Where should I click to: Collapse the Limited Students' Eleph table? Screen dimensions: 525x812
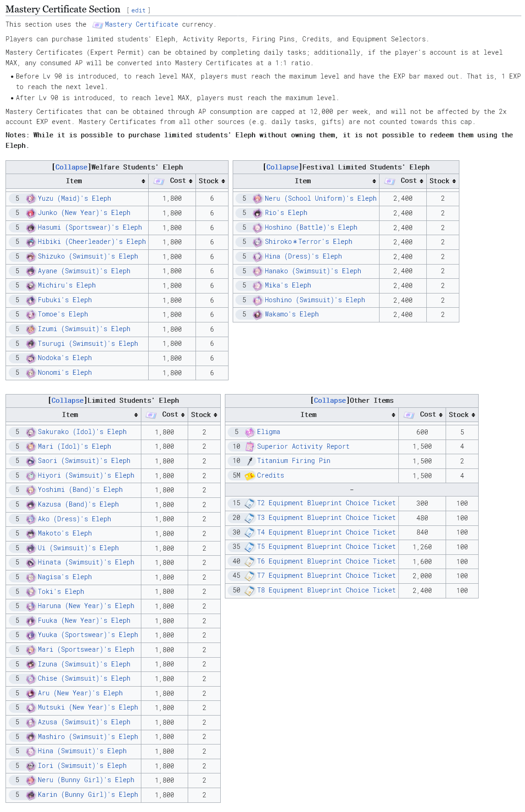coord(67,400)
